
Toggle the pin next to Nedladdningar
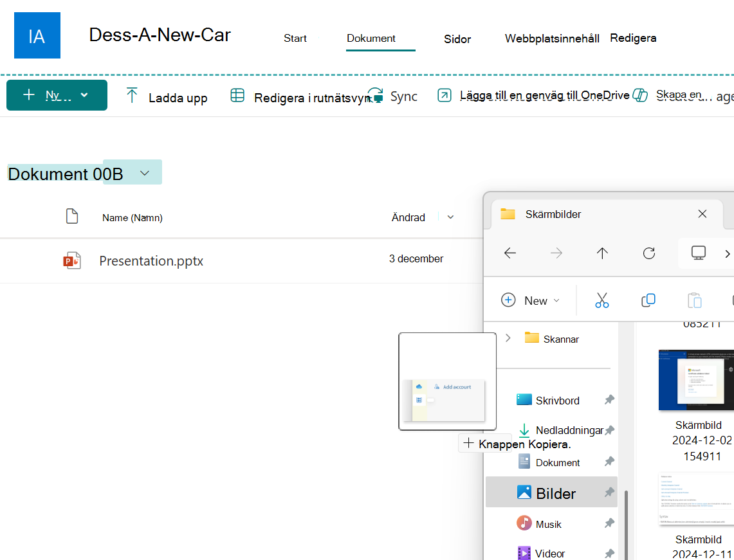pos(609,430)
